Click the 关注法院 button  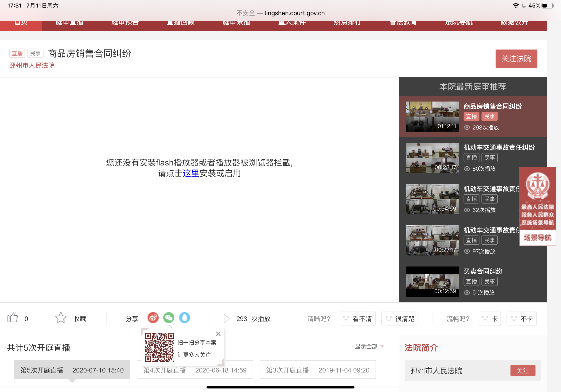pos(516,59)
